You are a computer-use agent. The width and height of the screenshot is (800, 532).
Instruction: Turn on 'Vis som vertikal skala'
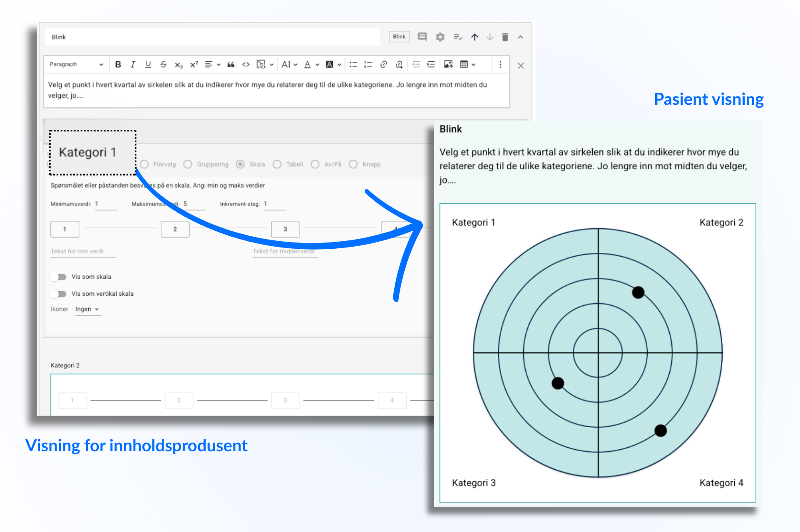[x=59, y=294]
